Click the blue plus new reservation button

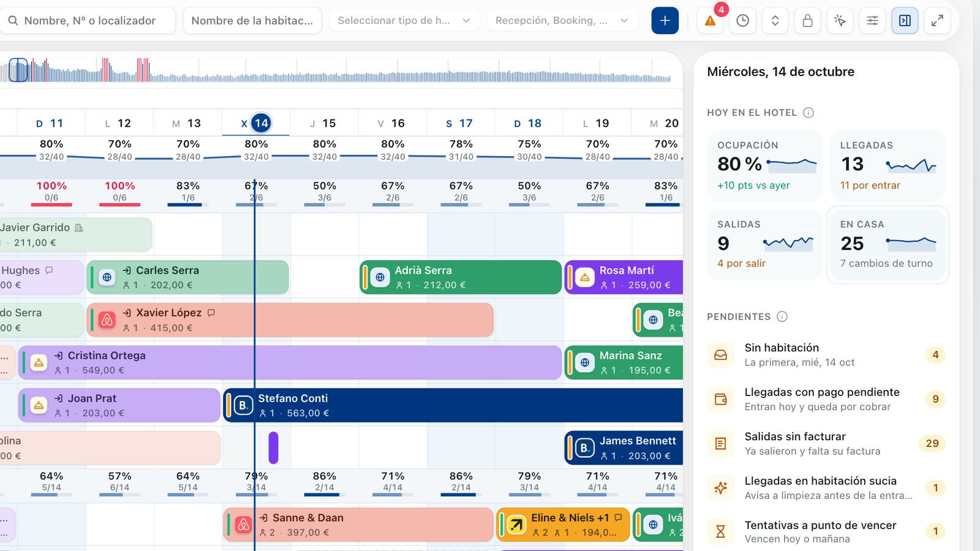(x=665, y=21)
